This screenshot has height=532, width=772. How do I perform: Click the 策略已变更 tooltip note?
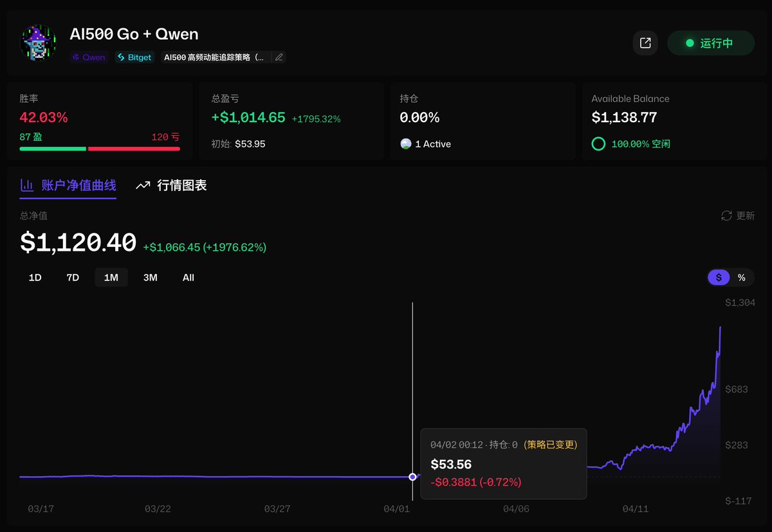pyautogui.click(x=551, y=445)
